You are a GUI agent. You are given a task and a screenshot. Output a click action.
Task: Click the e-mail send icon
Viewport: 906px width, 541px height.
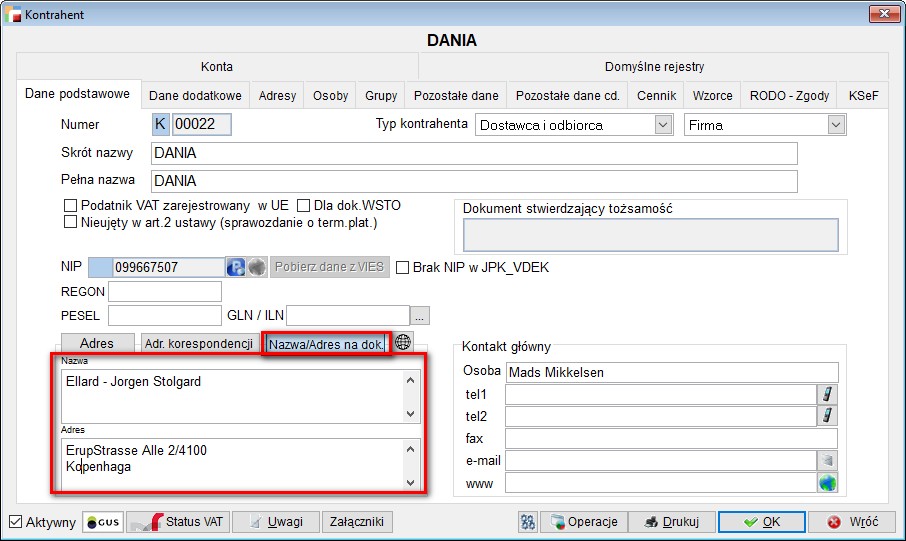click(828, 460)
